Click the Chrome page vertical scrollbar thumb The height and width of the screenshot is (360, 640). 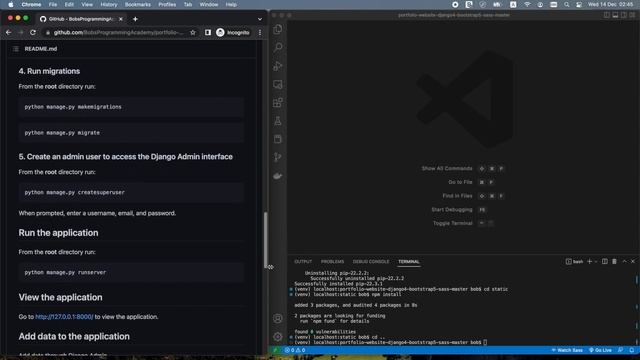click(266, 239)
